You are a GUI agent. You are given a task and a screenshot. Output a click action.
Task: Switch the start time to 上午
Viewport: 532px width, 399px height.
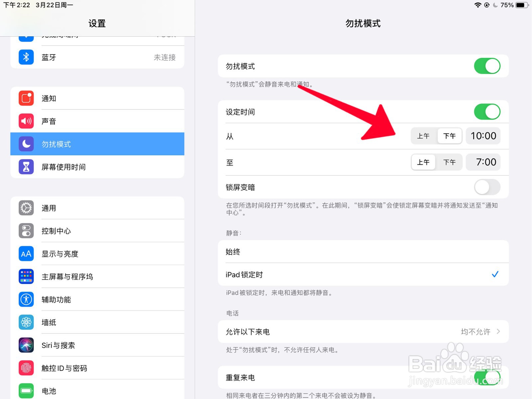click(424, 136)
